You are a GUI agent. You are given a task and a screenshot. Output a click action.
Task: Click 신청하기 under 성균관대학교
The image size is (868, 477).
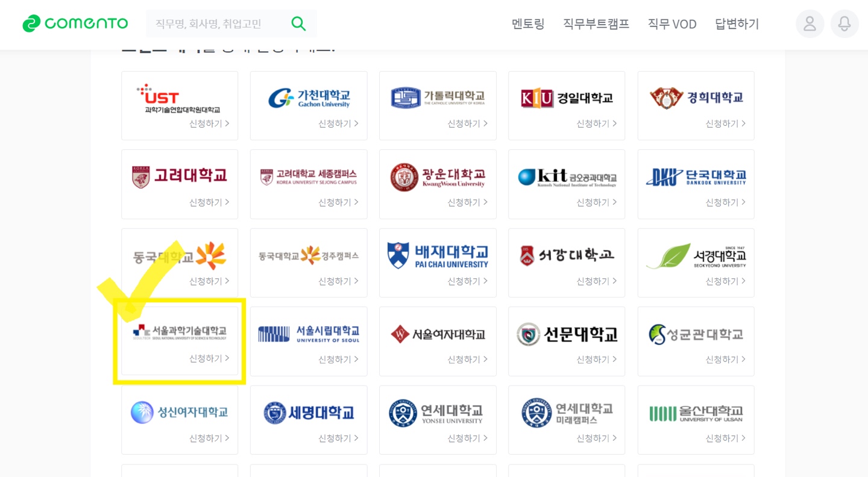(726, 360)
